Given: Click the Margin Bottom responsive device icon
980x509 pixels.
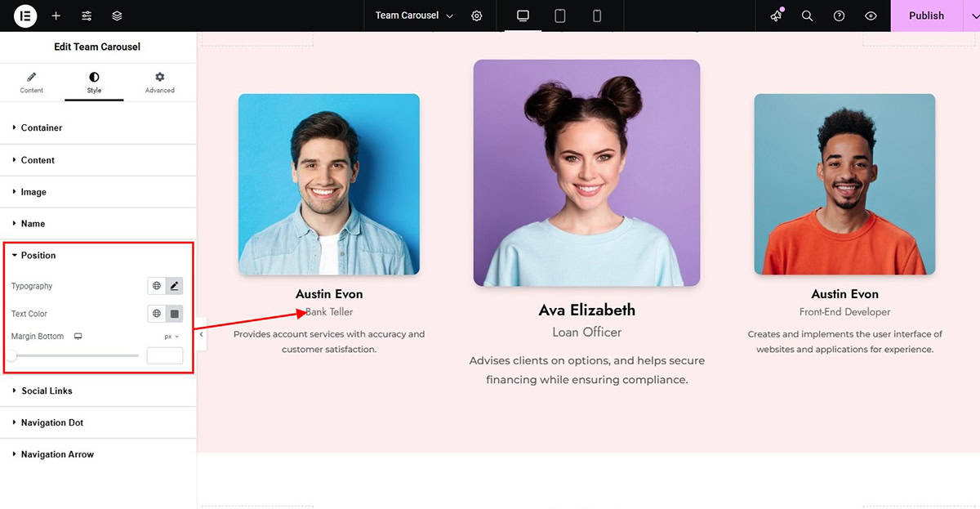Looking at the screenshot, I should pyautogui.click(x=78, y=336).
